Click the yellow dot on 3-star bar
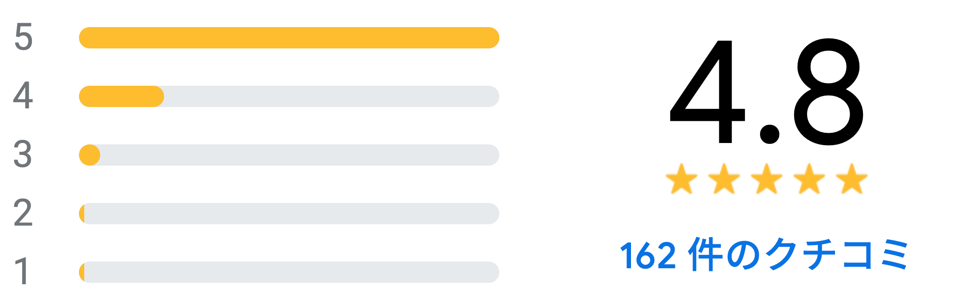 tap(90, 155)
